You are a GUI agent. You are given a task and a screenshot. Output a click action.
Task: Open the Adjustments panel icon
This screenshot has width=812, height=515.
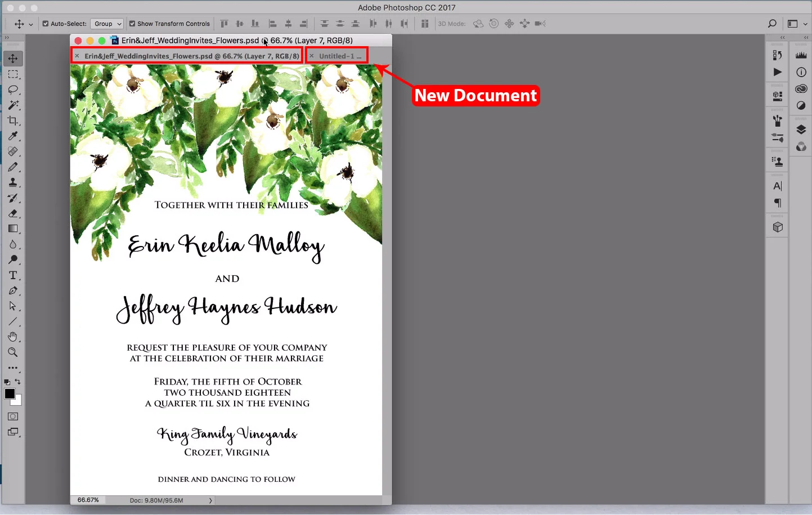(x=801, y=106)
